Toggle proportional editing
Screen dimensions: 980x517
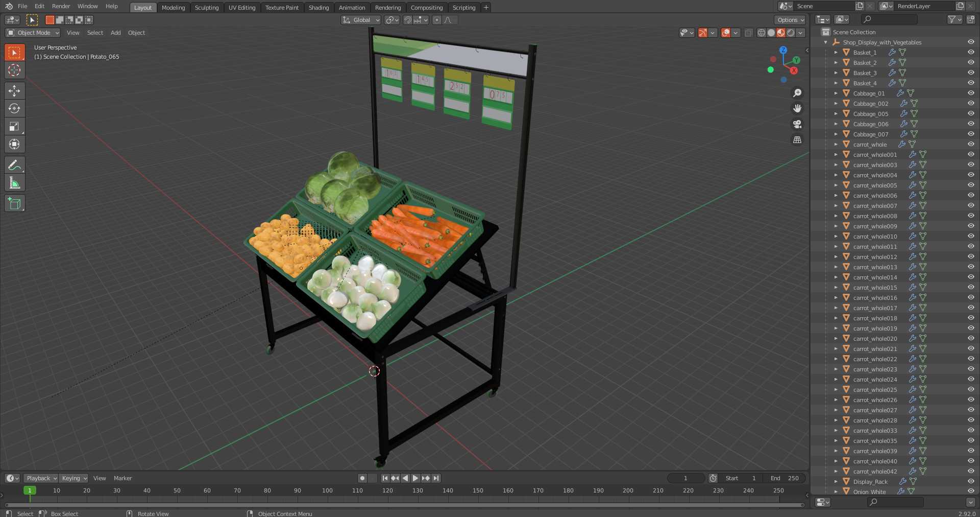click(436, 20)
